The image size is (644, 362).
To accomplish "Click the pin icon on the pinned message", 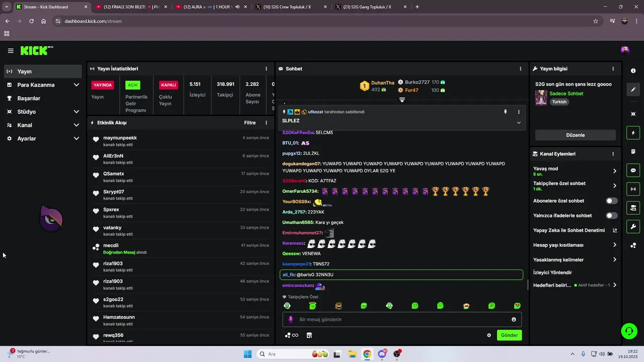I will [x=506, y=112].
